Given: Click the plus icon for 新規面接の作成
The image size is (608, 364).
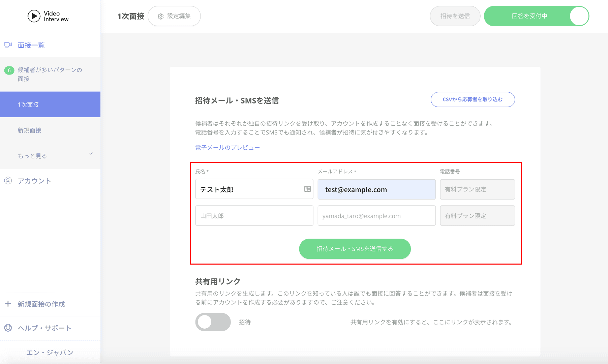Looking at the screenshot, I should (8, 304).
